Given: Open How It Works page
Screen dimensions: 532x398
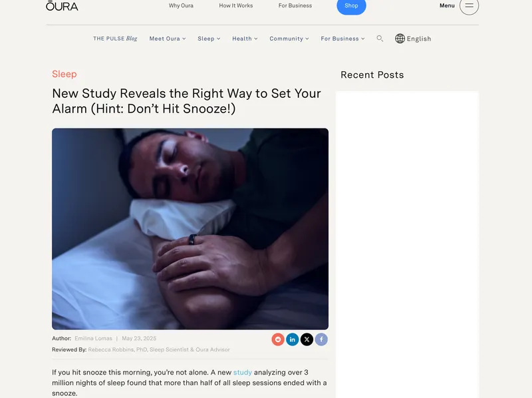Looking at the screenshot, I should coord(236,5).
